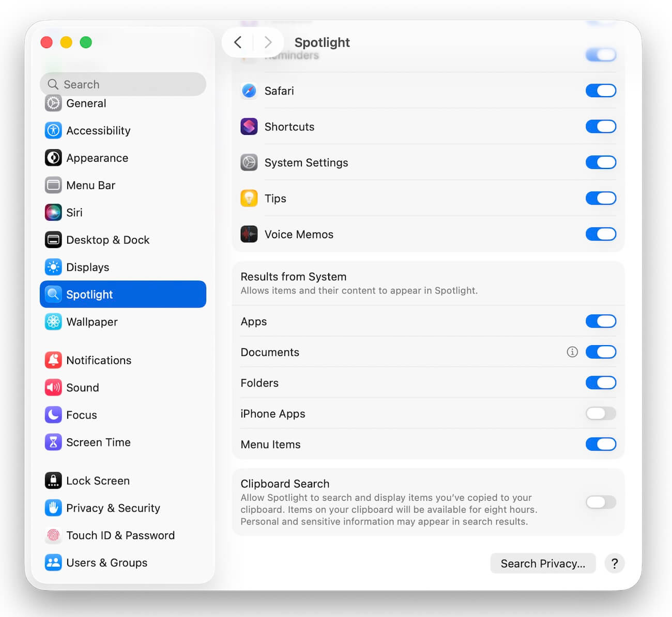Click the Notifications bell icon
This screenshot has height=617, width=672.
tap(53, 360)
